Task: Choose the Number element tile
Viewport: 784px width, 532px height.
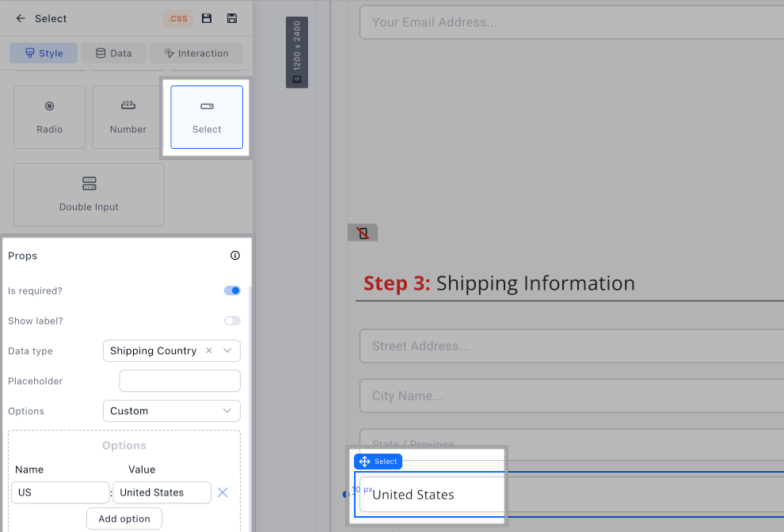Action: tap(127, 117)
